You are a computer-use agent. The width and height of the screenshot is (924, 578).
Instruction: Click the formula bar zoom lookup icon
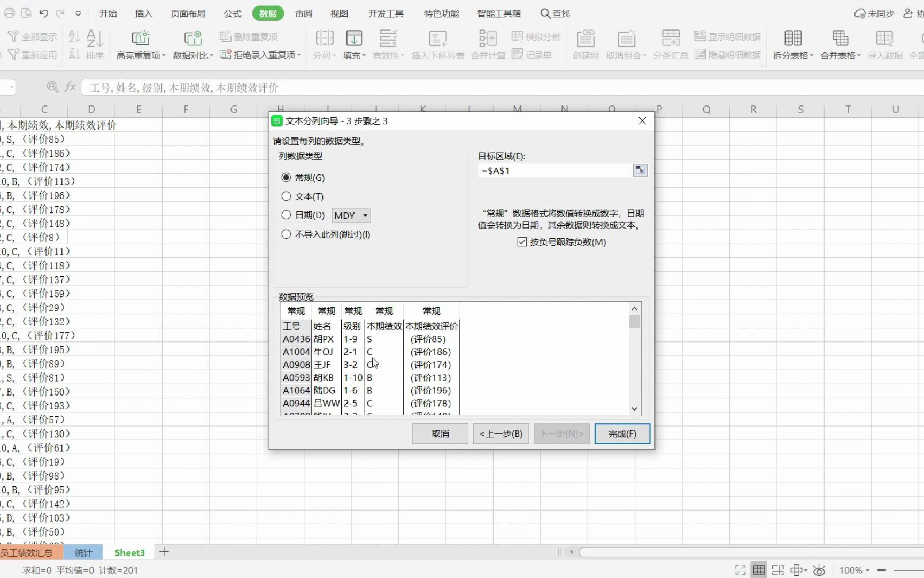52,87
